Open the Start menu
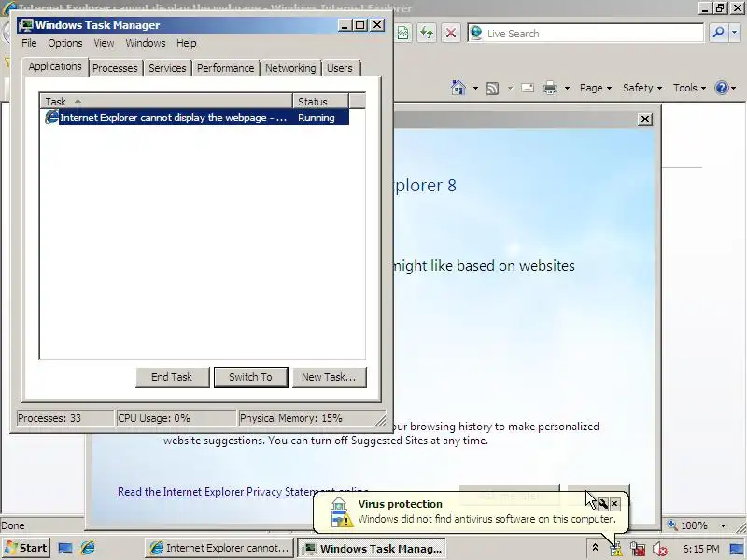Viewport: 747px width, 560px height. coord(26,548)
